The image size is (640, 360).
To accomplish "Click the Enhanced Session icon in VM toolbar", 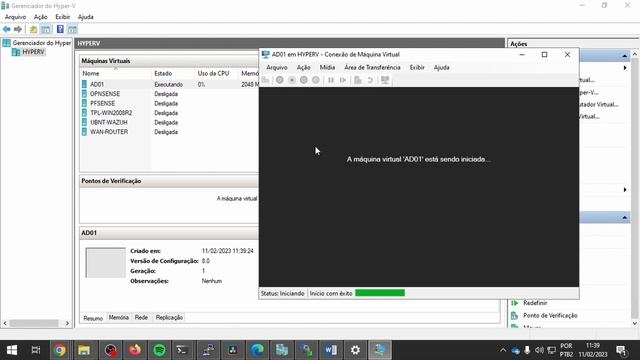I will tap(385, 80).
